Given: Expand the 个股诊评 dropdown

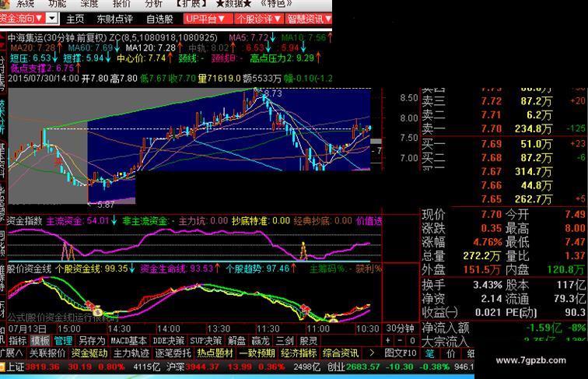Looking at the screenshot, I should point(258,19).
